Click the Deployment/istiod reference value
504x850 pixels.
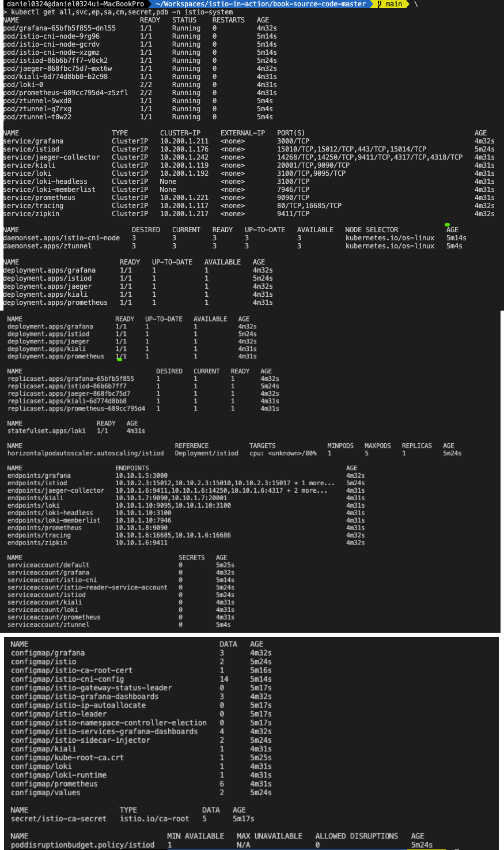[207, 453]
